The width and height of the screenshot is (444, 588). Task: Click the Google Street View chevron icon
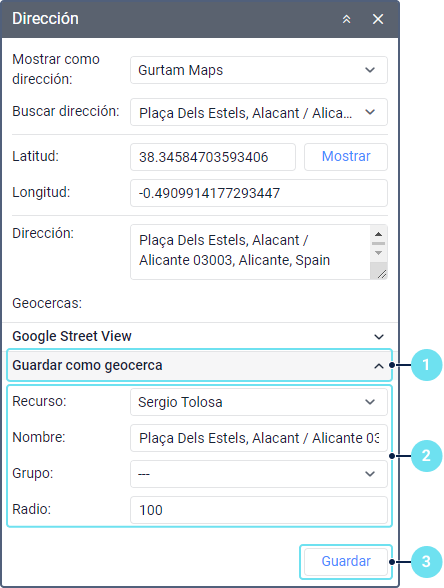[x=379, y=337]
